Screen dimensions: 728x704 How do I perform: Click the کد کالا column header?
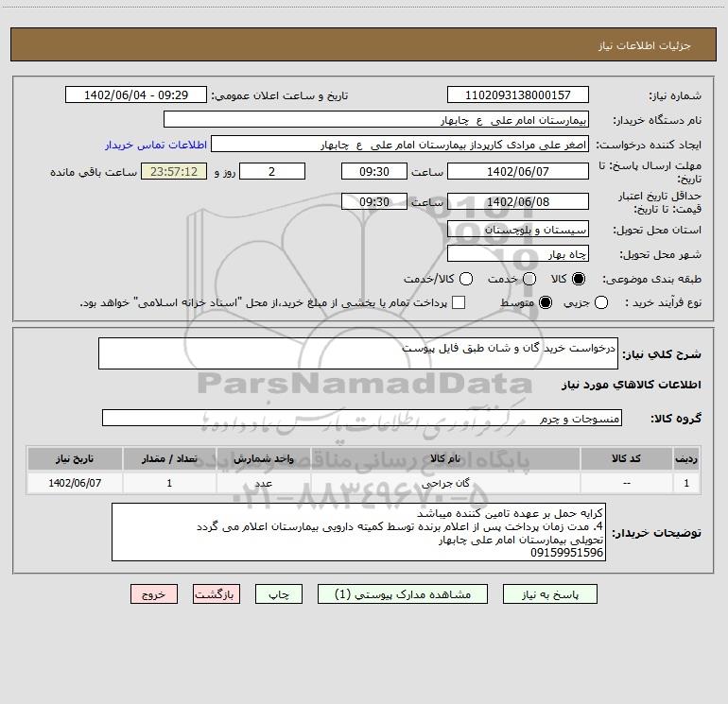[x=626, y=459]
